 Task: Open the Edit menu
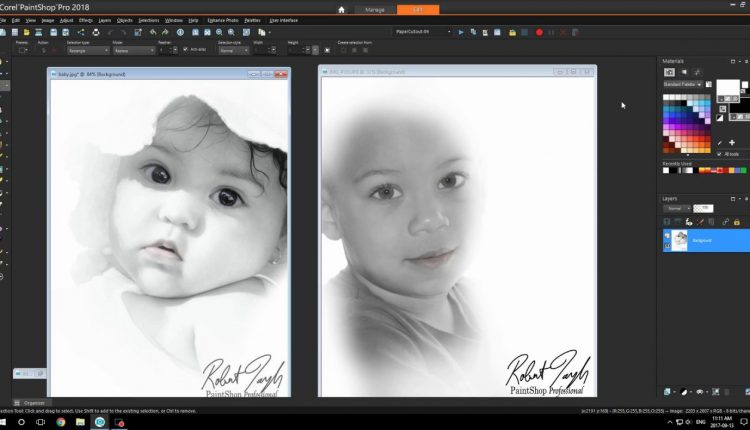tap(16, 21)
